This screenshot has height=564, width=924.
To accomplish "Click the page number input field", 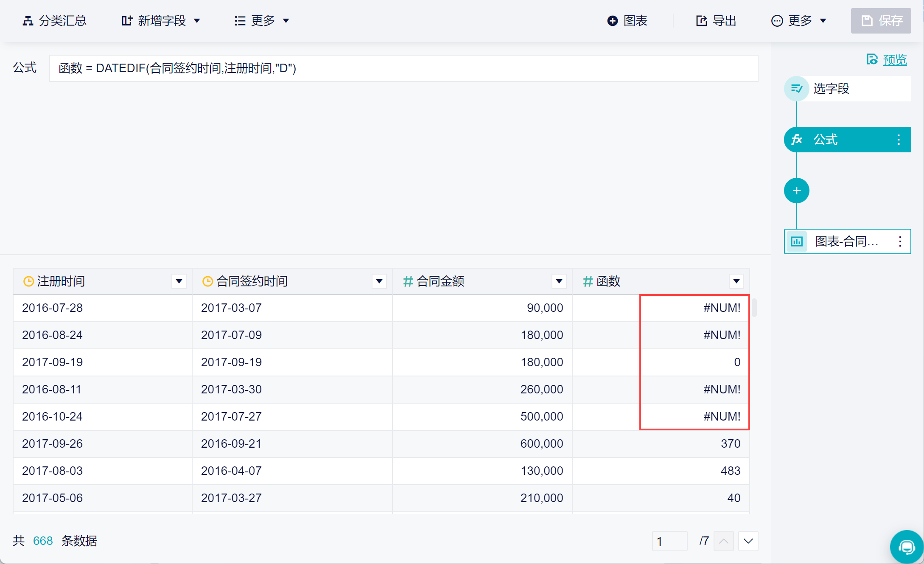I will tap(669, 541).
